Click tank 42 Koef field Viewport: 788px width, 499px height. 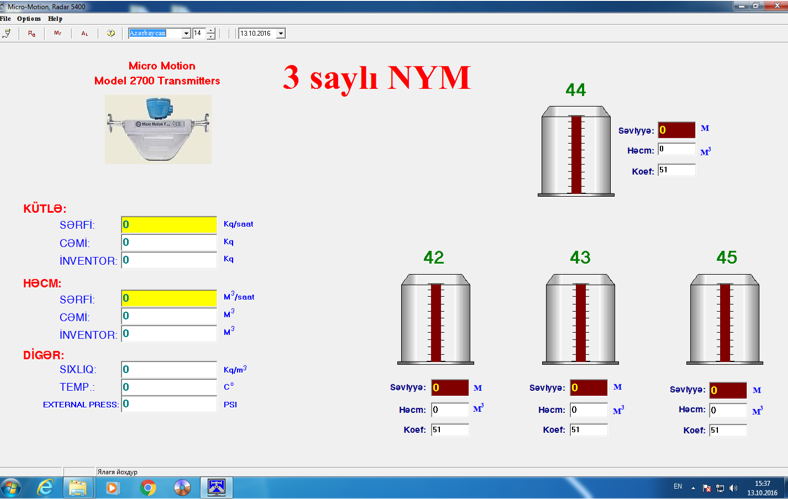pos(450,430)
